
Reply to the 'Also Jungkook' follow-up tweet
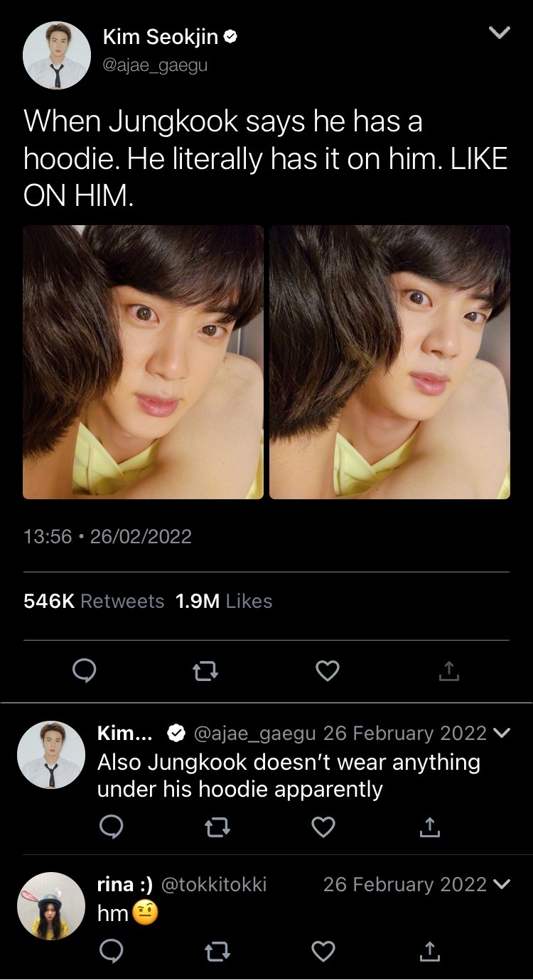click(111, 827)
